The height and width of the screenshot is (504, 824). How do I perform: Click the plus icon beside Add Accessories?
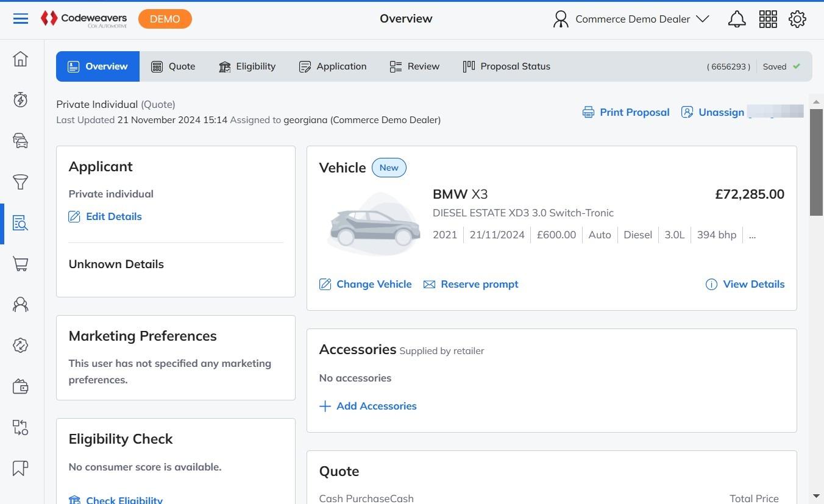325,406
